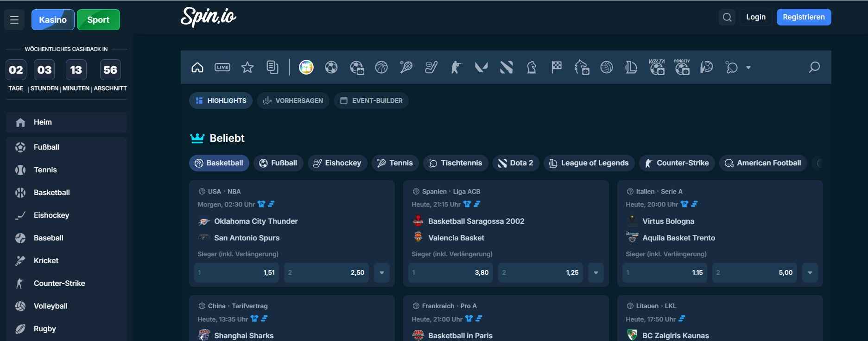Open Counter-Strike in the sidebar

click(67, 284)
